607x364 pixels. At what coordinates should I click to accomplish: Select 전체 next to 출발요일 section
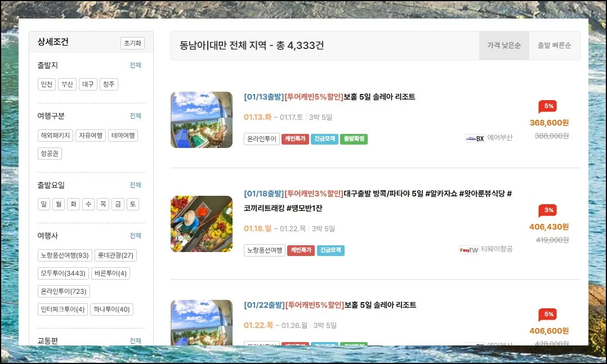(x=135, y=185)
